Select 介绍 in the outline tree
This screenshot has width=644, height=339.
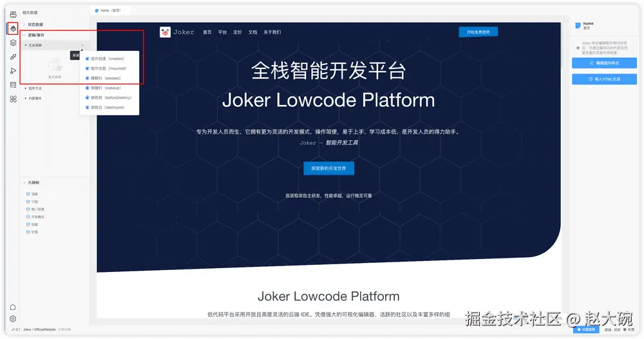coord(35,202)
